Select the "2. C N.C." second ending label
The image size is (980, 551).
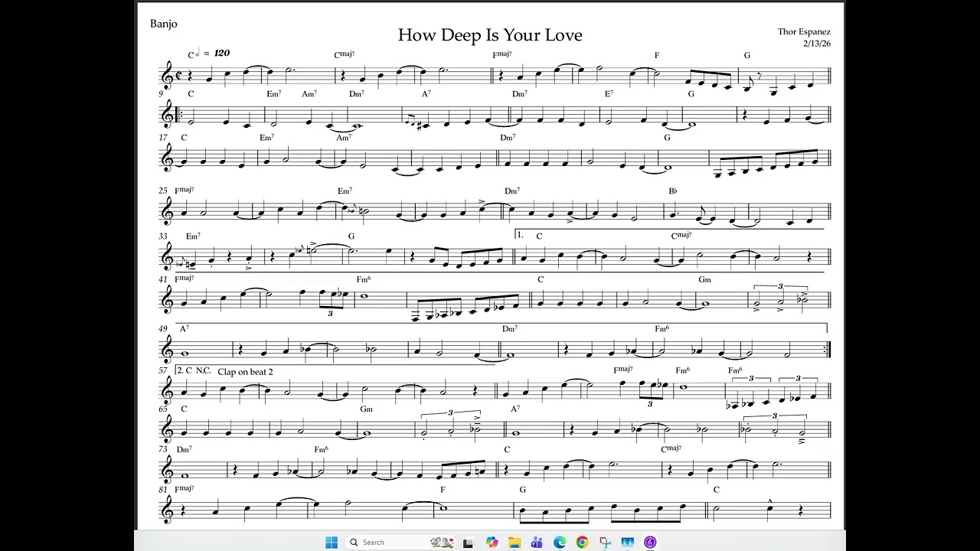(x=194, y=370)
